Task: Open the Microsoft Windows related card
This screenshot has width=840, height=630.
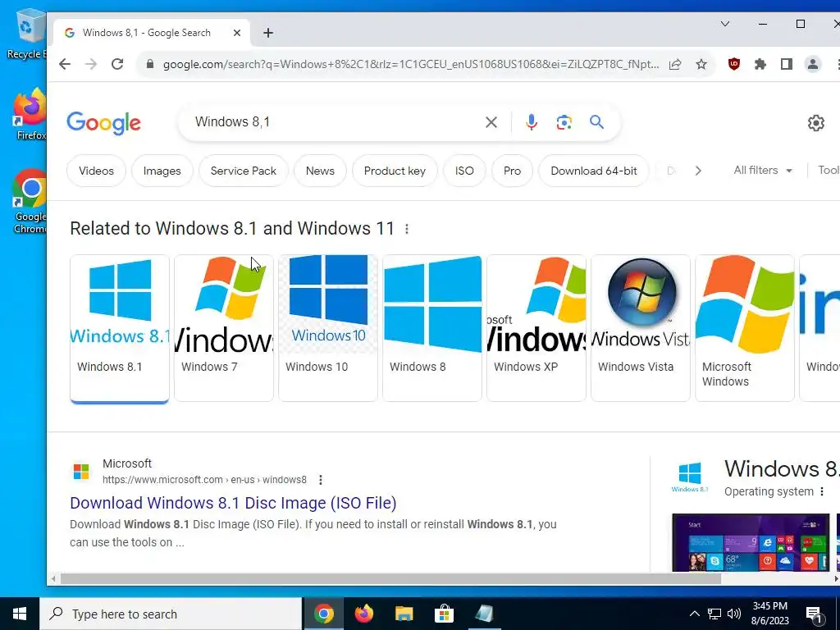Action: coord(745,328)
